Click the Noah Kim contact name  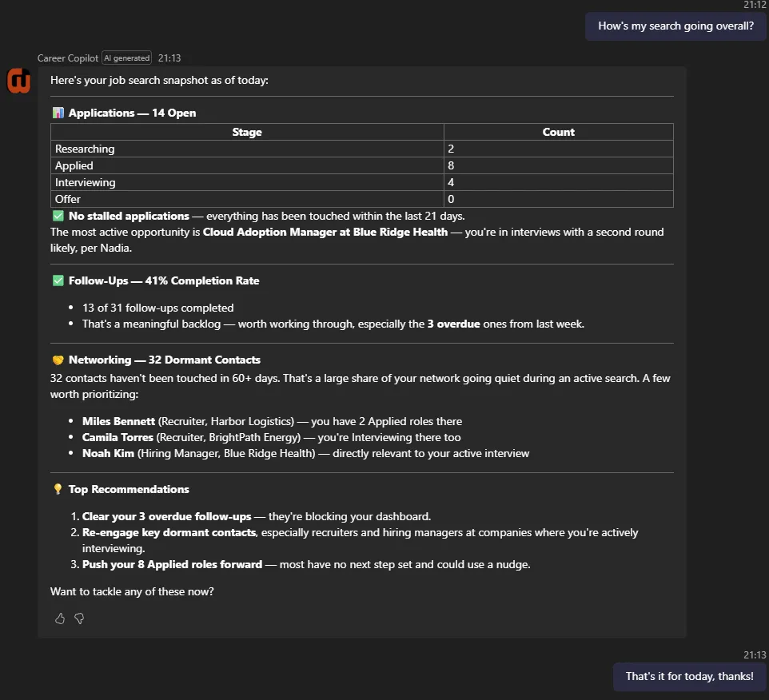[109, 453]
